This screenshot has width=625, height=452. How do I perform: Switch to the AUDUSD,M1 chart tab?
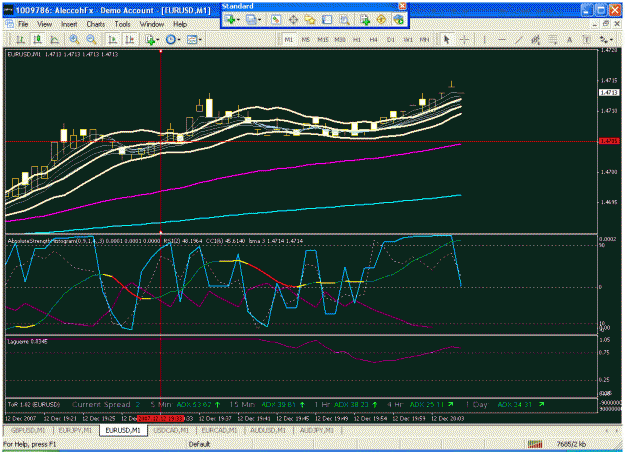268,430
